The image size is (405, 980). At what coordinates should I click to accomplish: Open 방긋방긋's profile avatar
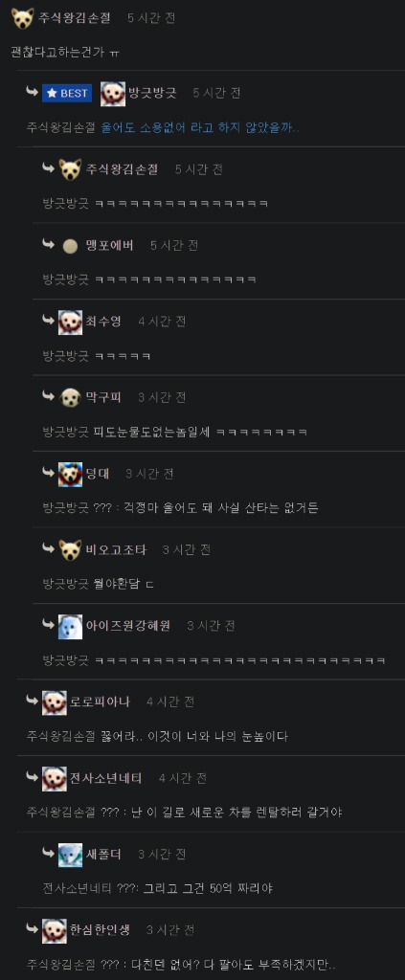pyautogui.click(x=113, y=93)
